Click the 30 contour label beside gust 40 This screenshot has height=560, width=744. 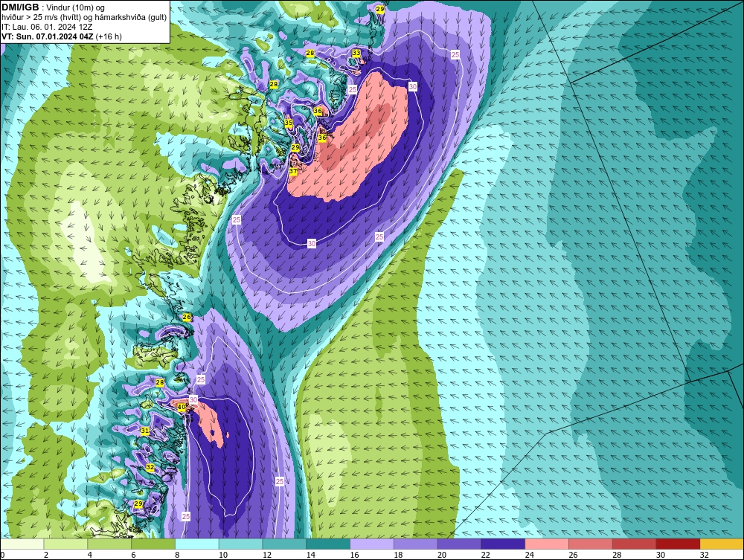pyautogui.click(x=193, y=399)
